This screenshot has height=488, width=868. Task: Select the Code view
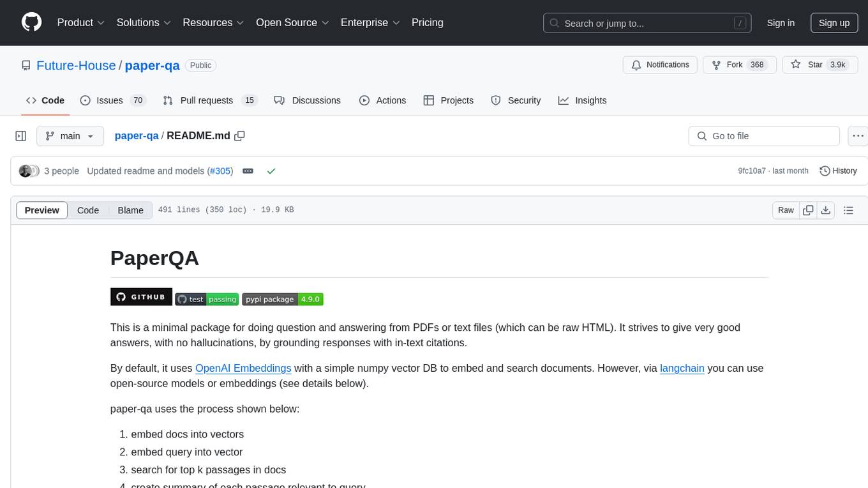click(x=88, y=210)
